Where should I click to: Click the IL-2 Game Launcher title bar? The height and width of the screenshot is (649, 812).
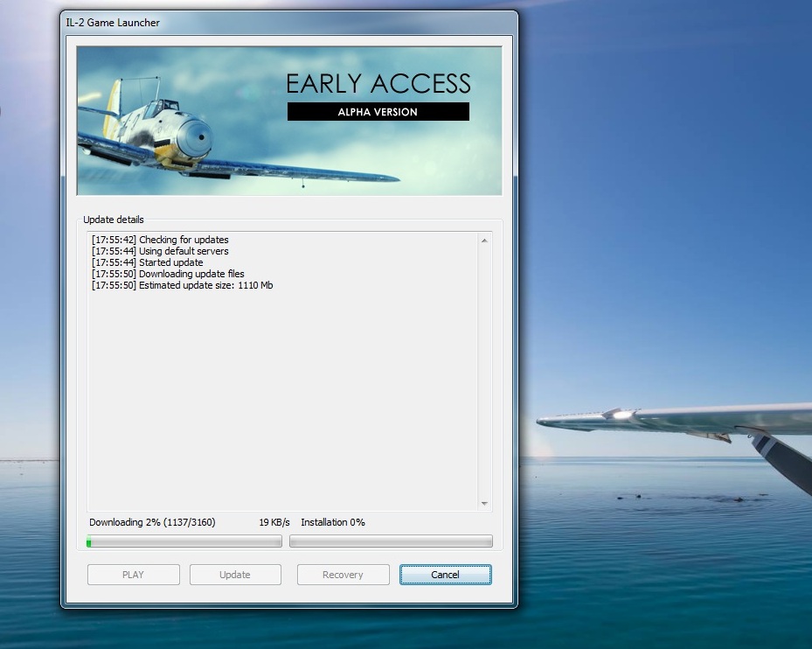[x=289, y=22]
